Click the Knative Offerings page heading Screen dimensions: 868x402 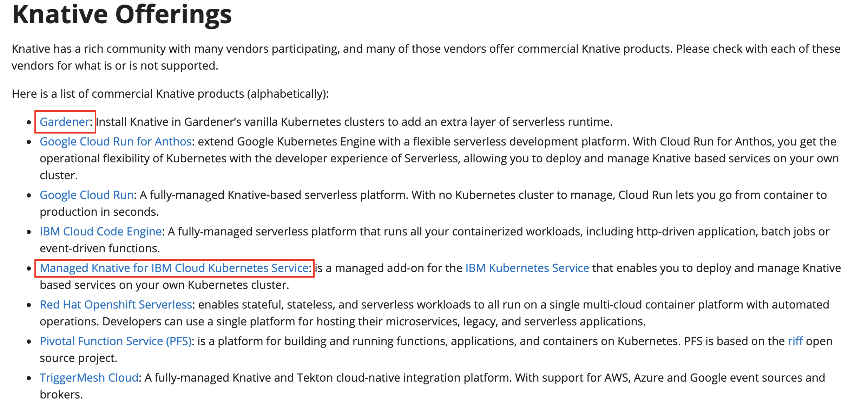pos(122,14)
